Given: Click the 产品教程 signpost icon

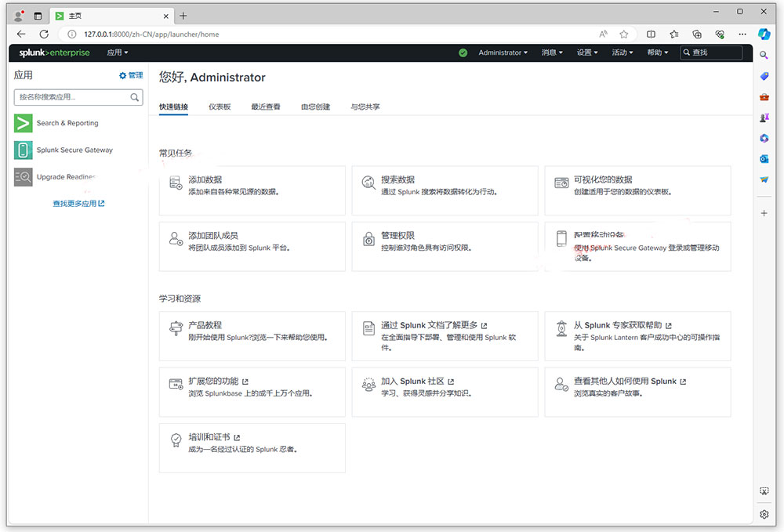Looking at the screenshot, I should click(x=176, y=328).
